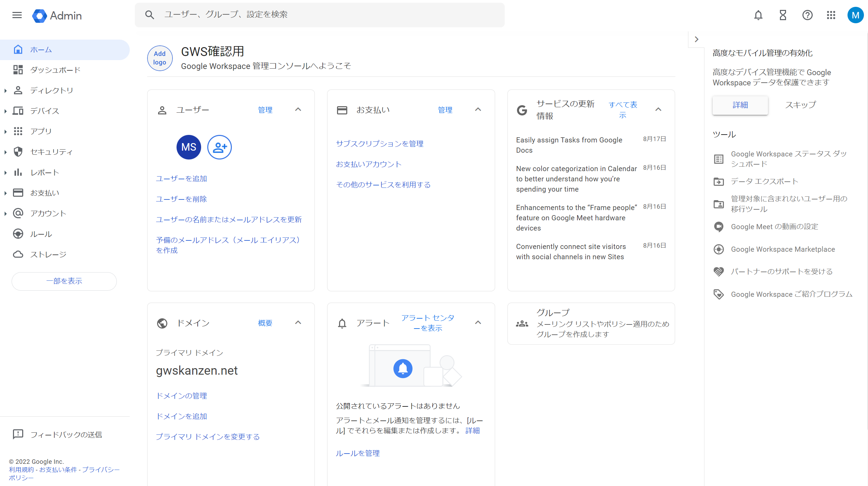Click the payment card icon in お支払い card

point(342,110)
